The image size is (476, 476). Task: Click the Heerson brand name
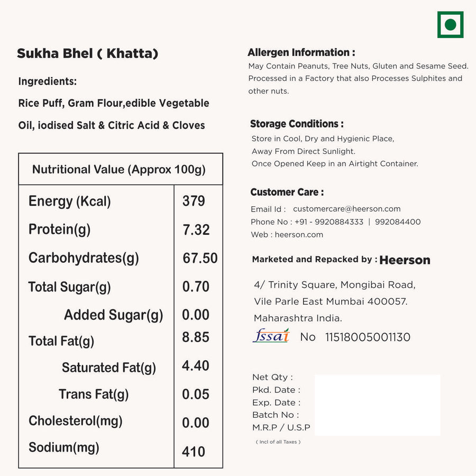(405, 260)
